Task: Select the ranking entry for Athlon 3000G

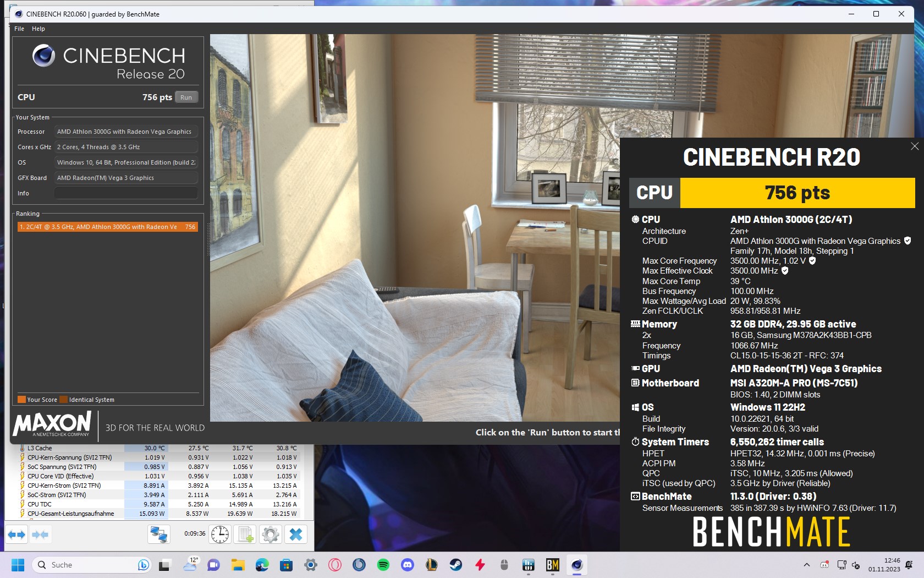Action: click(x=107, y=227)
